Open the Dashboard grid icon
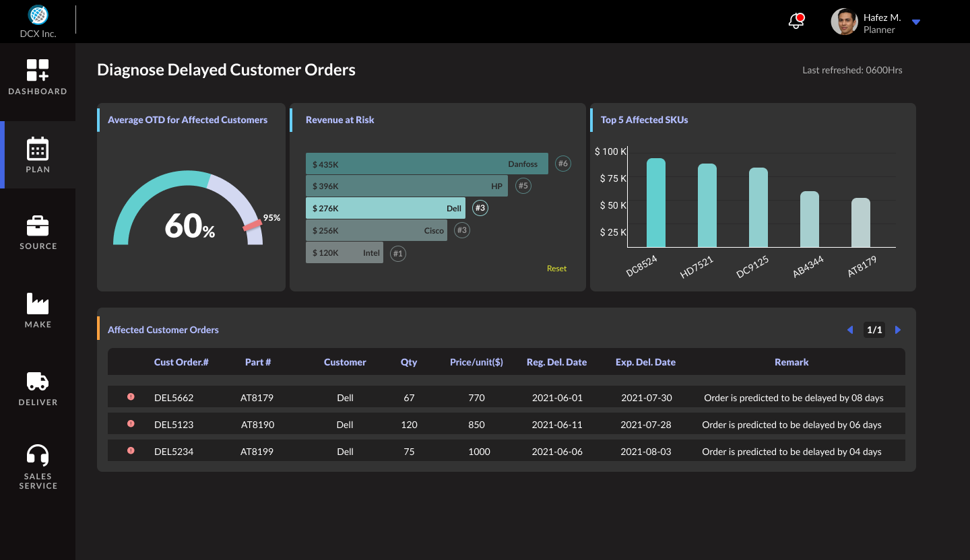The height and width of the screenshot is (560, 970). point(38,70)
